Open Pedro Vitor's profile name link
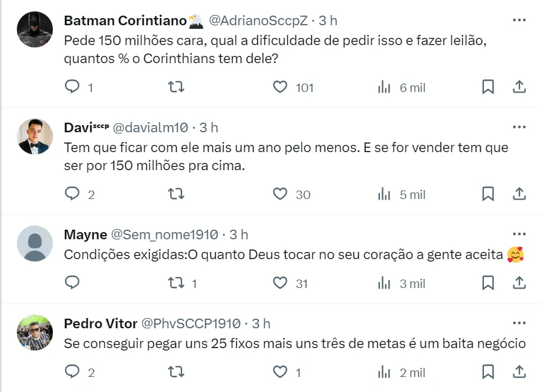 click(x=100, y=323)
